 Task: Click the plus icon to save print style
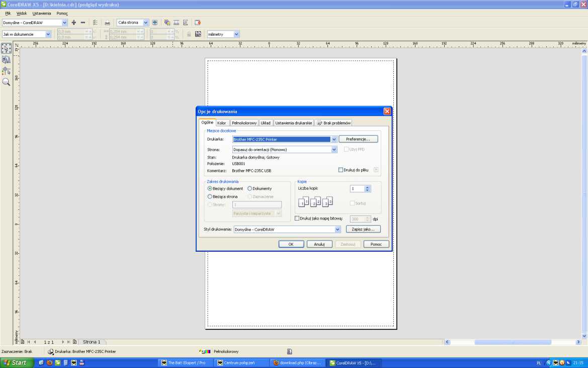click(x=74, y=23)
